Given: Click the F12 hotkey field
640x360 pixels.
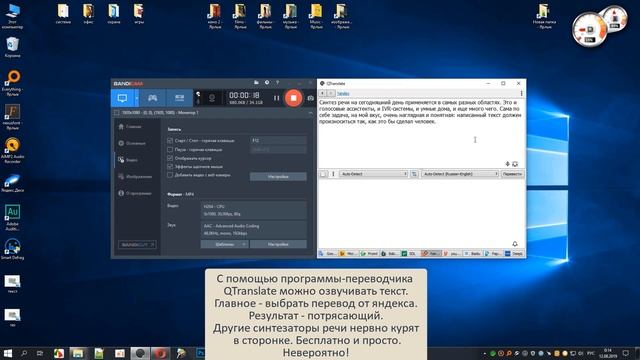Looking at the screenshot, I should coord(278,140).
